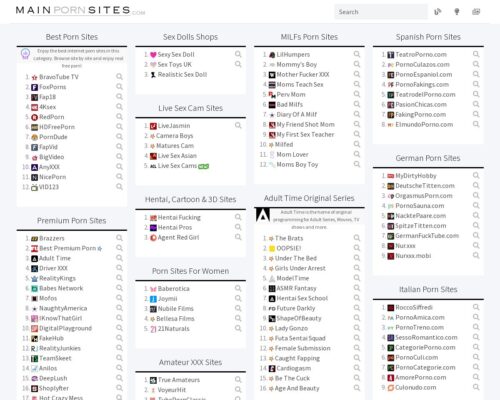Open the Italian Porn Sites heading
Image resolution: width=500 pixels, height=400 pixels.
tap(428, 289)
